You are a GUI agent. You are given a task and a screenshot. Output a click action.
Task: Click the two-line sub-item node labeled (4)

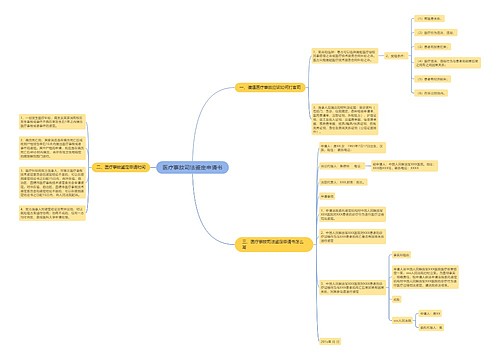(447, 63)
